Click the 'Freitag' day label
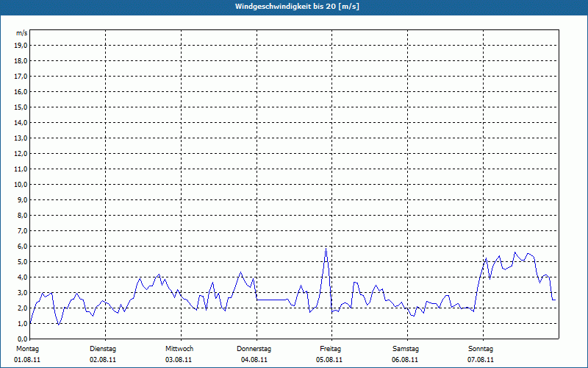This screenshot has width=588, height=368. pos(330,349)
